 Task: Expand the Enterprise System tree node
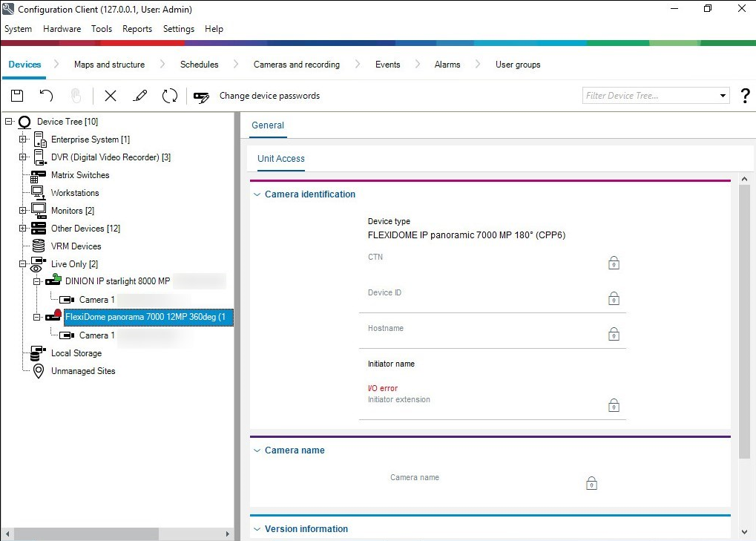(x=23, y=140)
